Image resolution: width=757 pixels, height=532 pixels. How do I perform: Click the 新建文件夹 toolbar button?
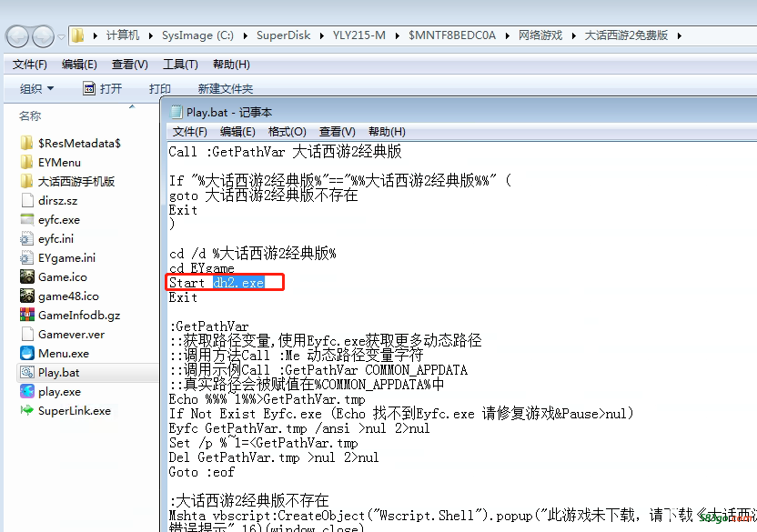(226, 89)
